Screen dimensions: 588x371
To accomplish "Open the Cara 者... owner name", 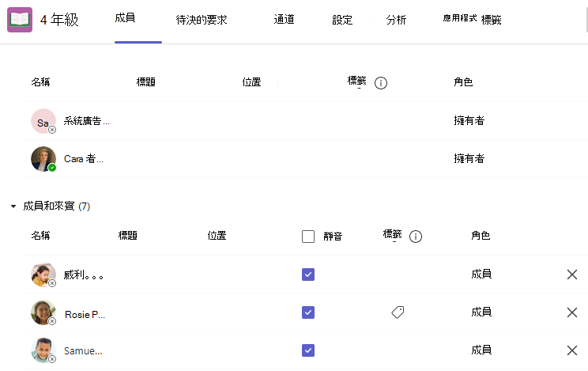I will tap(84, 159).
